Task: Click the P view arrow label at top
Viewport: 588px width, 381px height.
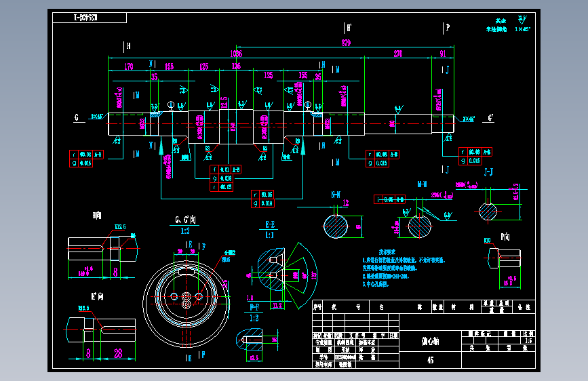Action: 448,27
